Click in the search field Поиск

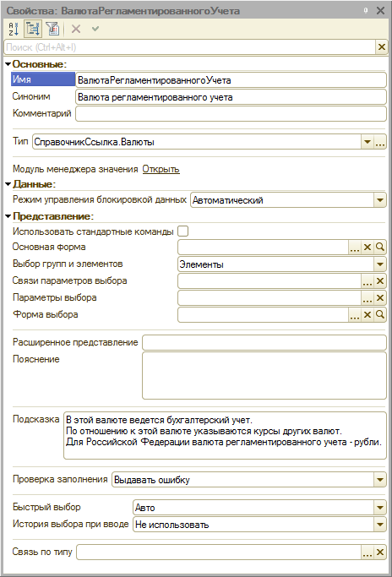tap(189, 47)
